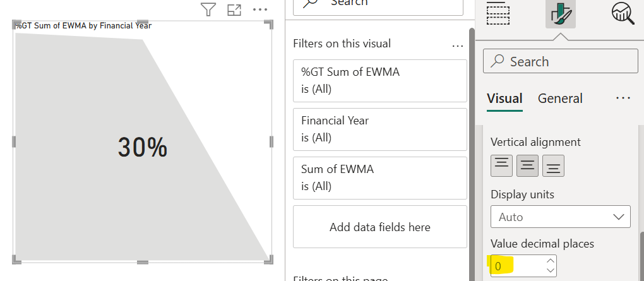Screen dimensions: 644x281
Task: Decrease the value decimal places
Action: (x=551, y=271)
